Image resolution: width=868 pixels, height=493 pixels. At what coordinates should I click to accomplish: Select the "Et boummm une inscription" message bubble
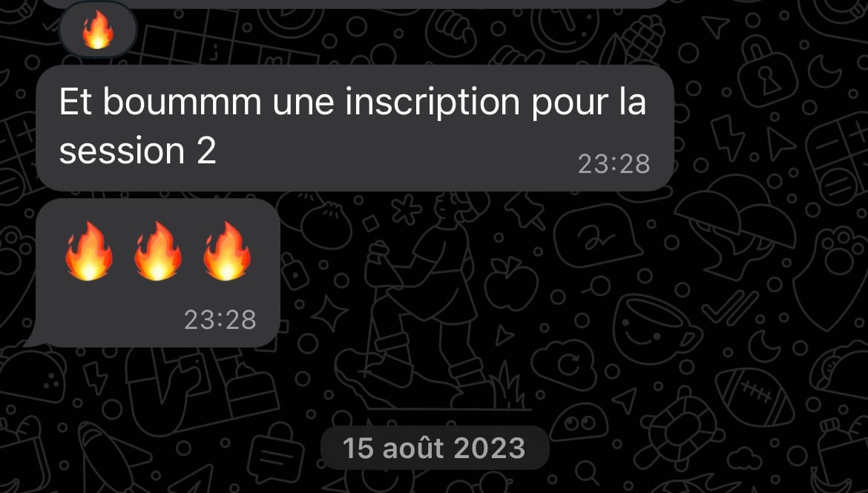coord(355,128)
